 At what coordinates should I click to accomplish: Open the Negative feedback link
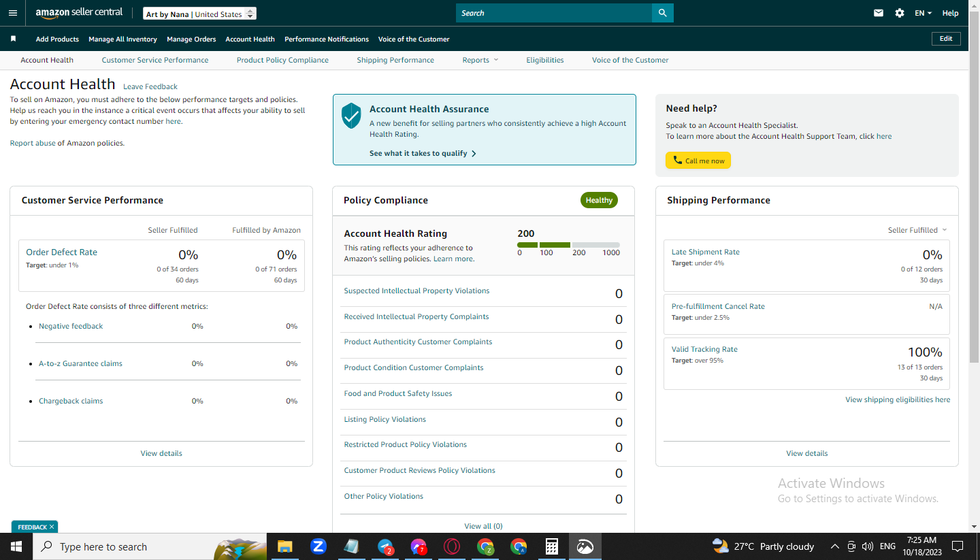(71, 326)
